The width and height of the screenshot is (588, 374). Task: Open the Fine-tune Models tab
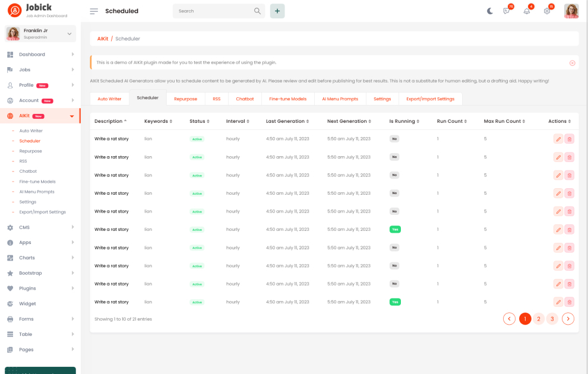tap(287, 99)
